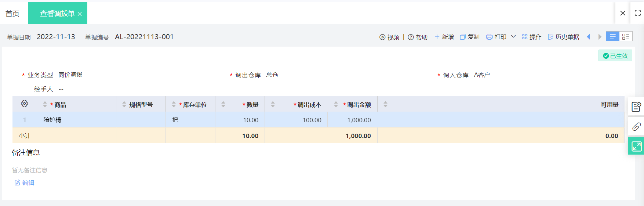Select the 陪护椅 product row
The width and height of the screenshot is (644, 206).
click(52, 120)
